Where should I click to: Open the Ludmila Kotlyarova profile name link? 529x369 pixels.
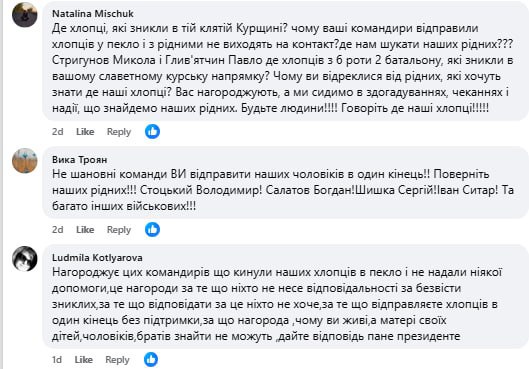click(x=97, y=258)
